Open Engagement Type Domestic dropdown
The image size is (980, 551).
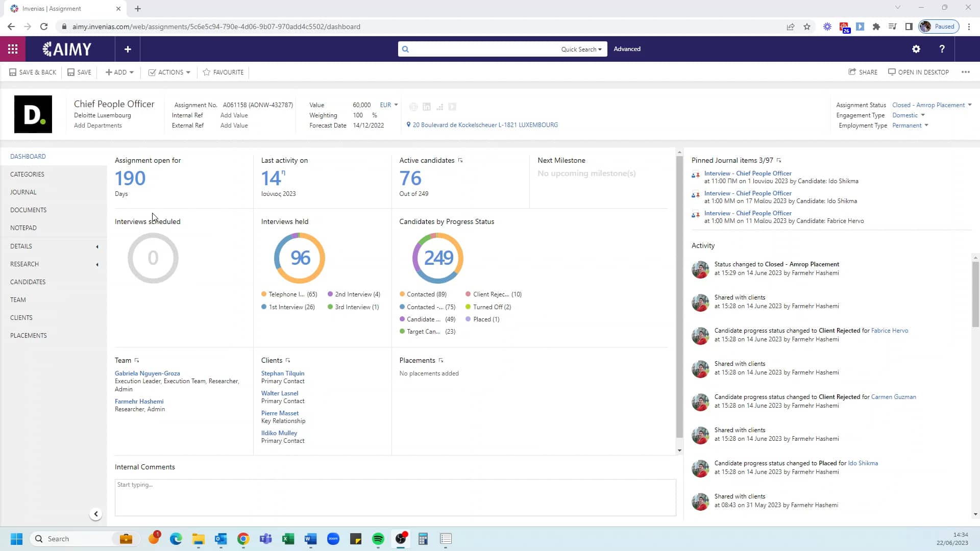(x=908, y=115)
